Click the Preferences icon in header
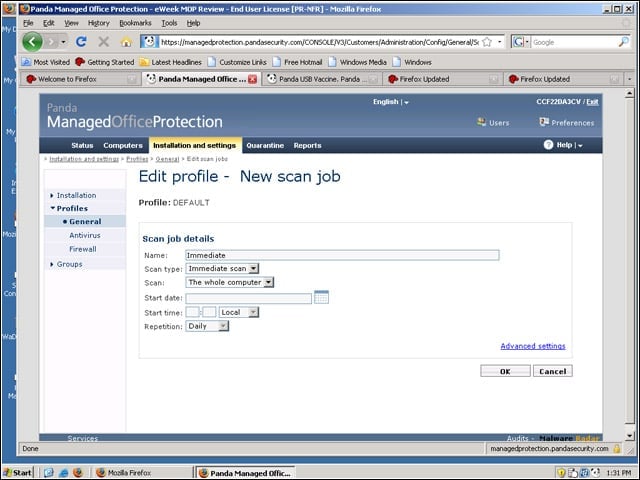Screen dimensions: 640x480 click(544, 122)
